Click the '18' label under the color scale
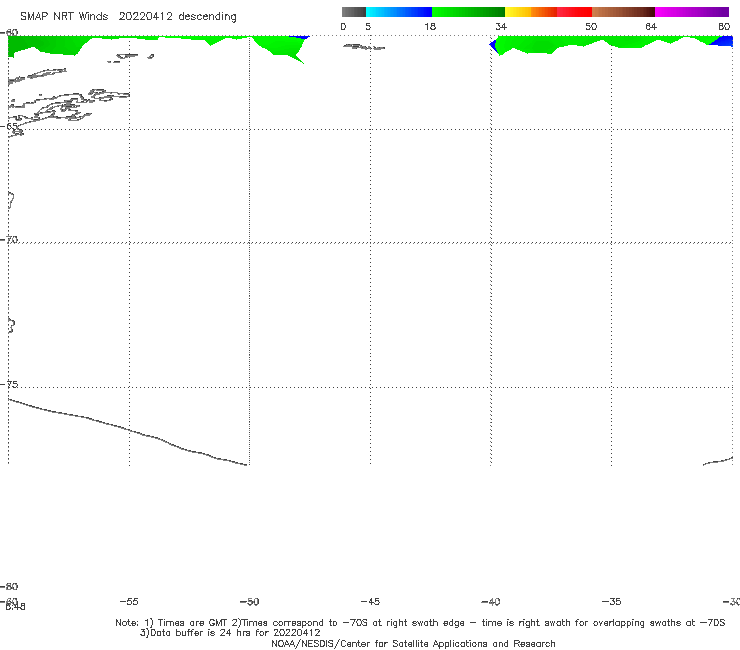Viewport: 740px width, 650px height. tap(430, 26)
